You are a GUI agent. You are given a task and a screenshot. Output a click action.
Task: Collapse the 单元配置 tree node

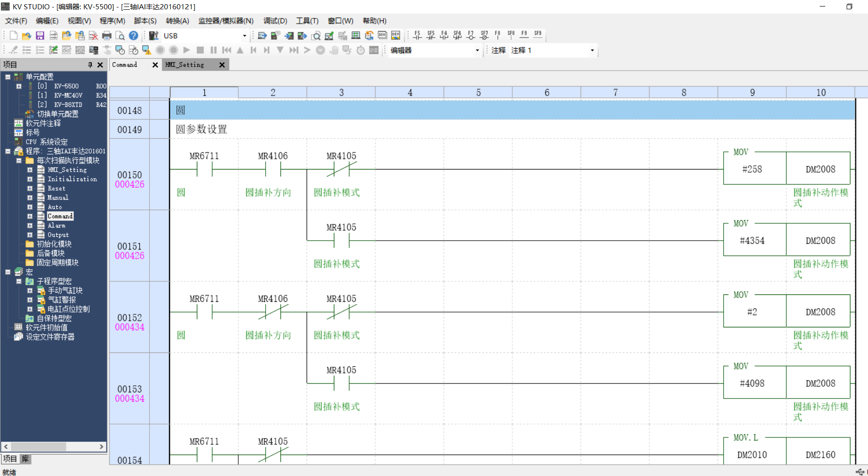(x=8, y=77)
